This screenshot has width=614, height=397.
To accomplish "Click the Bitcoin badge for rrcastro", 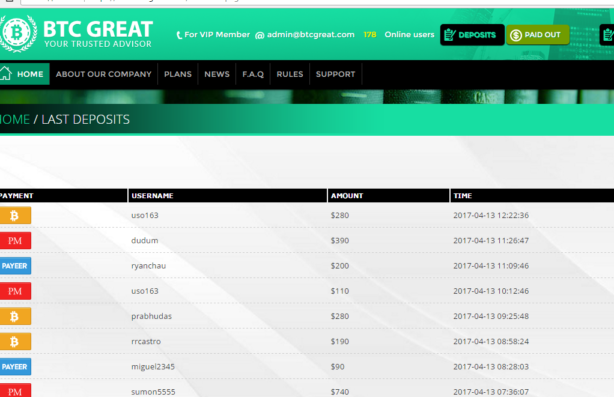I will pos(15,341).
